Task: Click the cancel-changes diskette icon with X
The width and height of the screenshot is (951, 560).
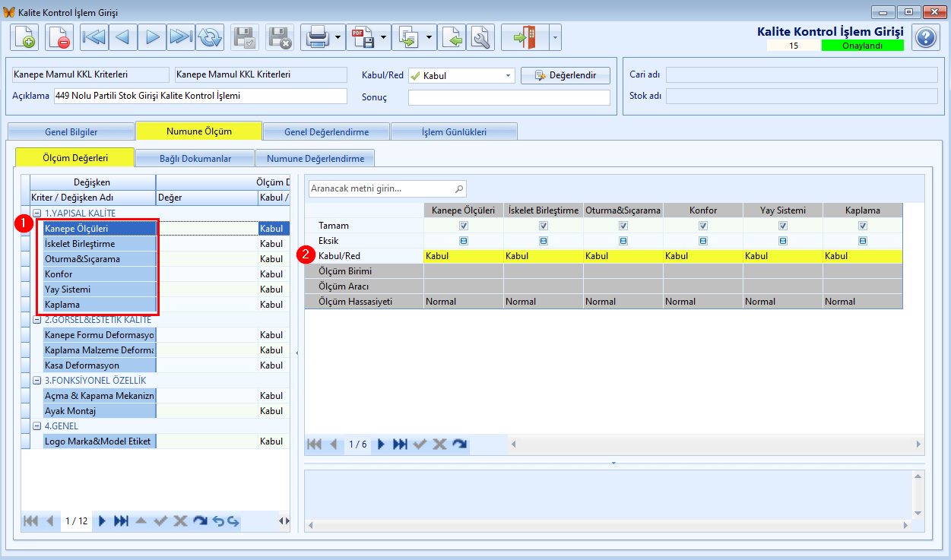Action: coord(280,37)
